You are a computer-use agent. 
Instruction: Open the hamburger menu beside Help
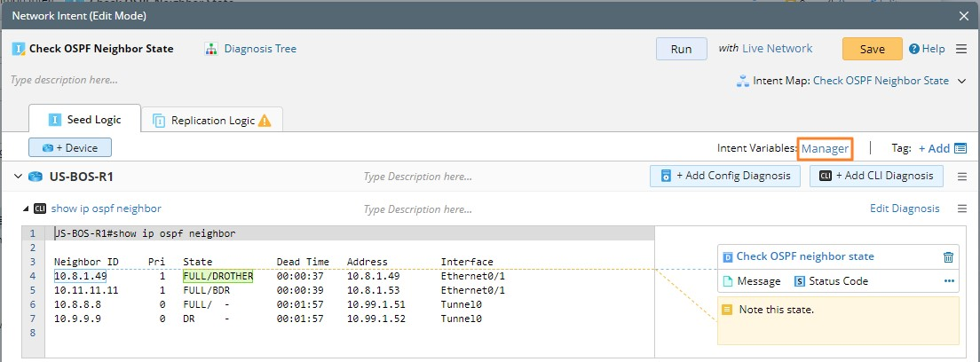click(x=961, y=49)
